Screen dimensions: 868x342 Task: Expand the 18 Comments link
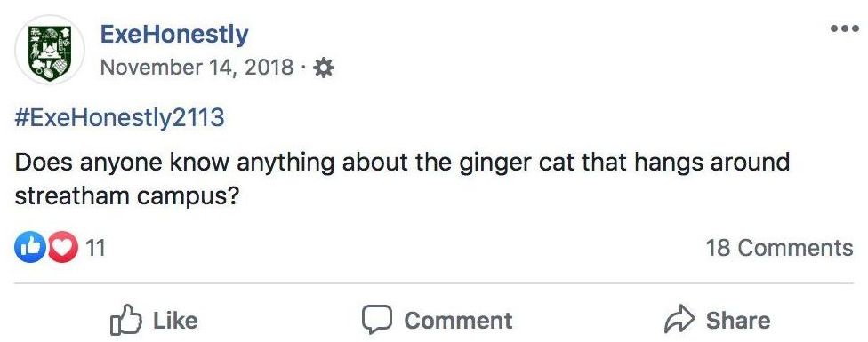[x=779, y=248]
